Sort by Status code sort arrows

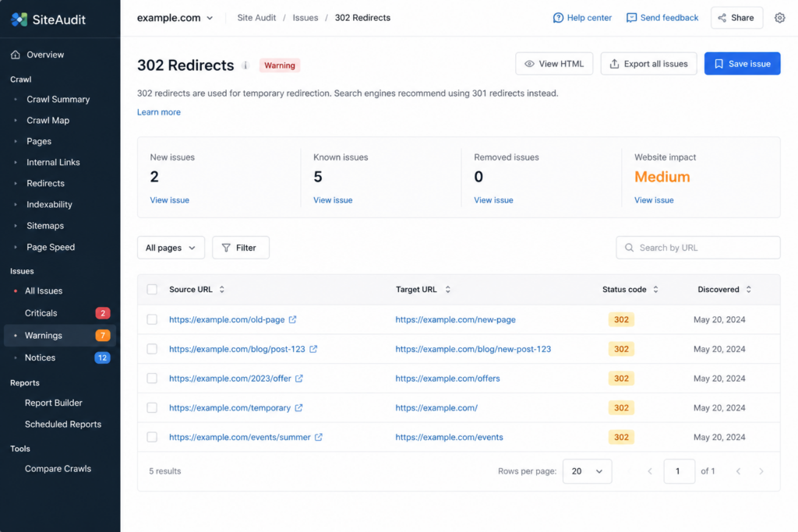tap(655, 290)
